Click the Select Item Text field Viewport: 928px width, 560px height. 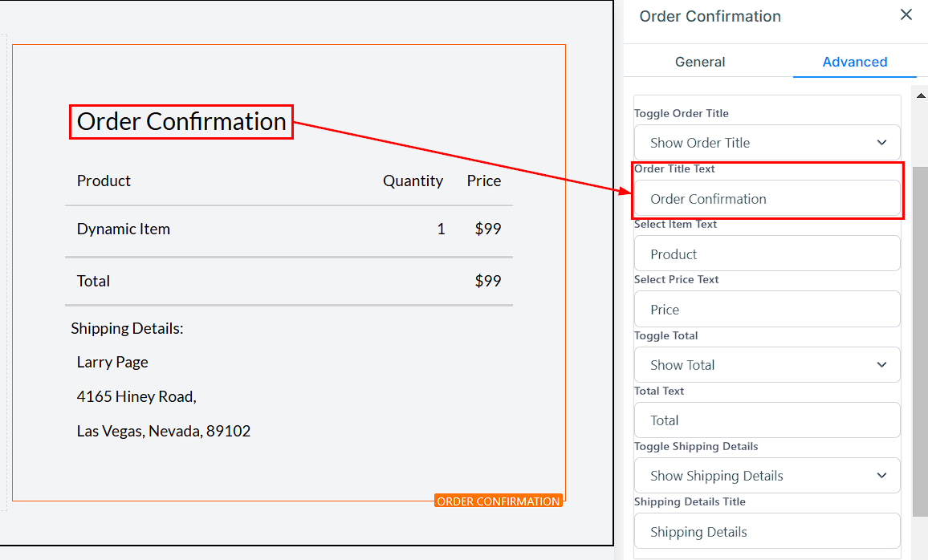(x=767, y=254)
